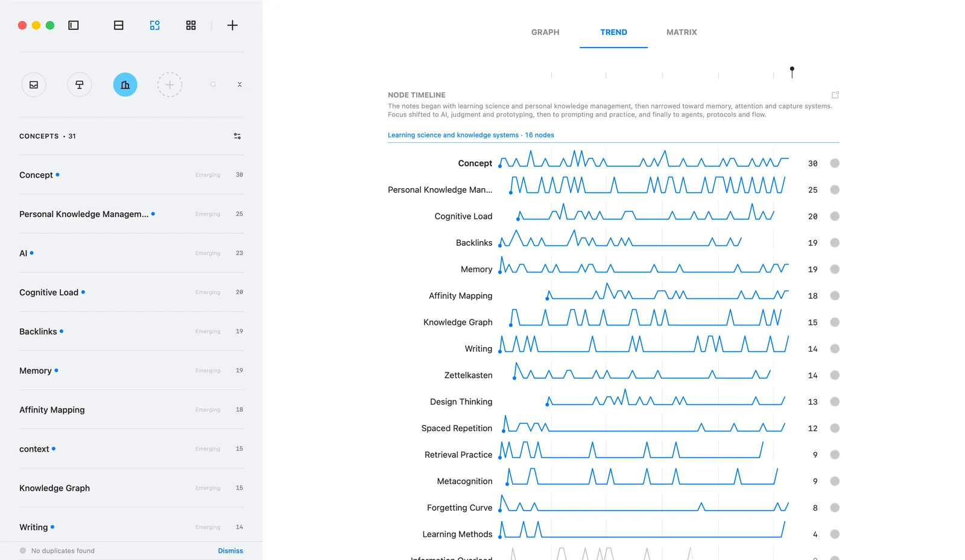Select Cognitive Load in the sidebar list
The width and height of the screenshot is (965, 560).
[x=131, y=292]
